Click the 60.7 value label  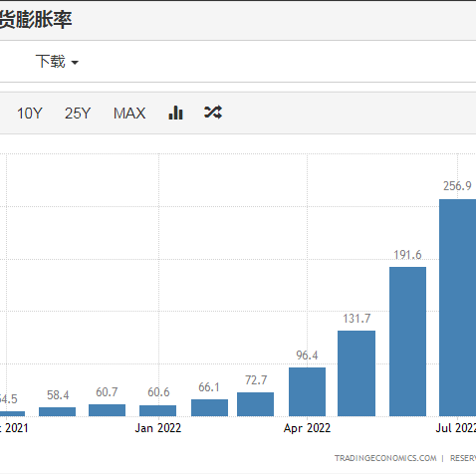pos(107,392)
